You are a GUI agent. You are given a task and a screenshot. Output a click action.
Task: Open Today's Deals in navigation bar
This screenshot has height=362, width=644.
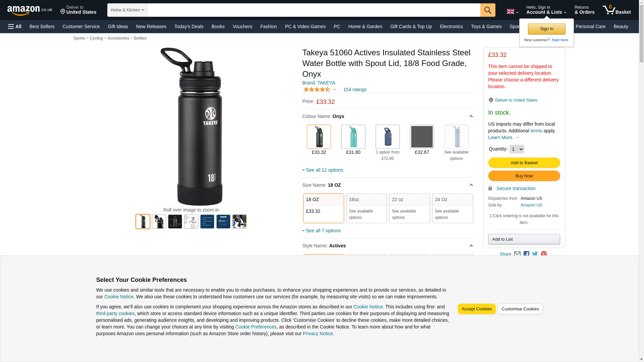click(x=189, y=26)
